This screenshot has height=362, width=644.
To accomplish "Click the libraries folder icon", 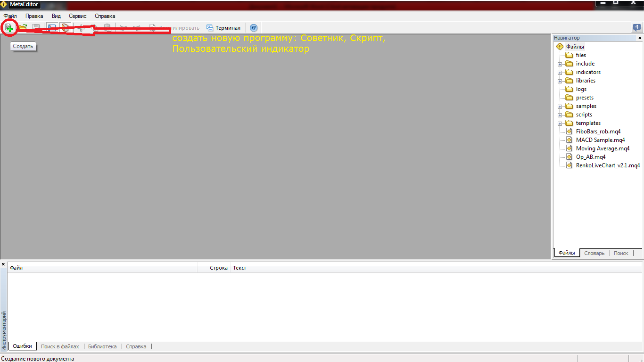I will 569,81.
